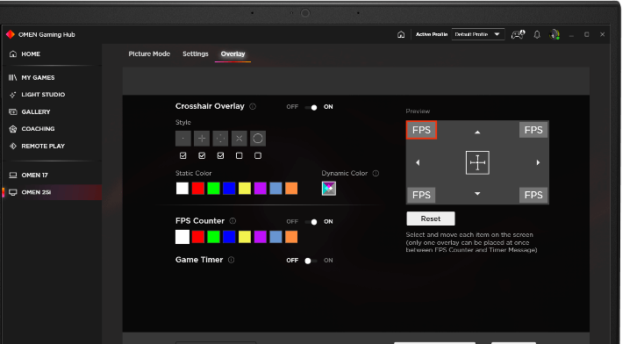Open REMOTE PLAY in sidebar
644x344 pixels.
[x=38, y=146]
